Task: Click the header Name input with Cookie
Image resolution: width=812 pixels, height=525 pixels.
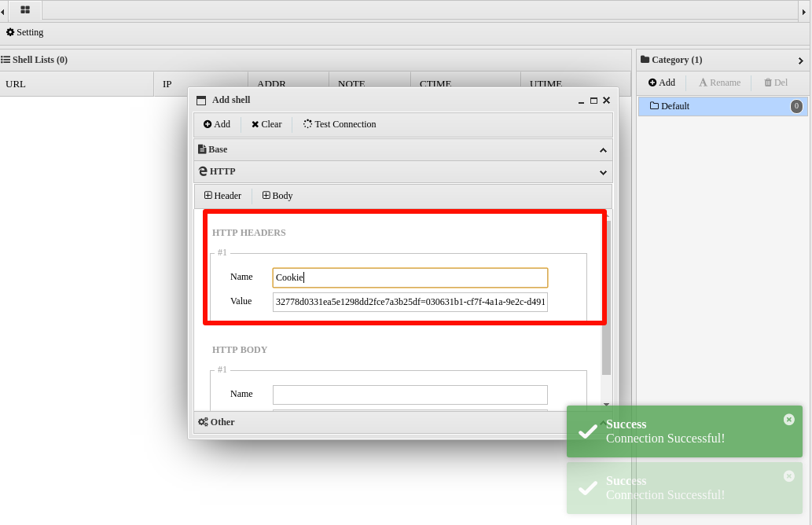Action: [410, 277]
